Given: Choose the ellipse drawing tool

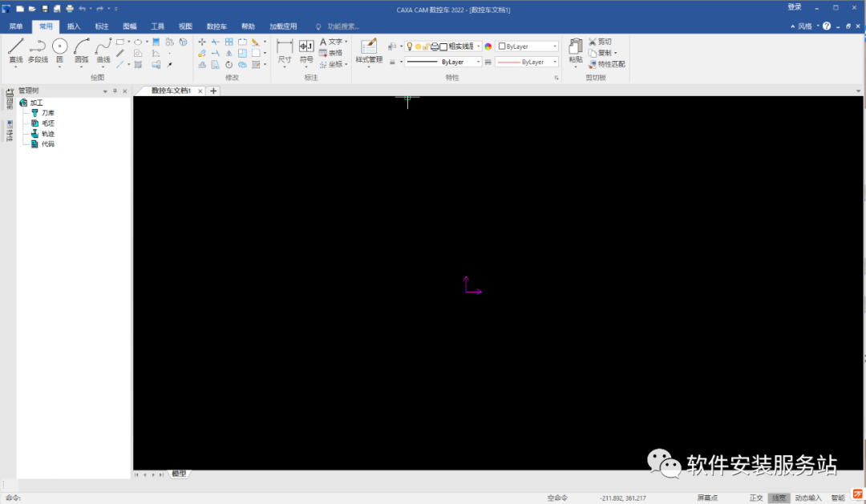Looking at the screenshot, I should pos(138,42).
